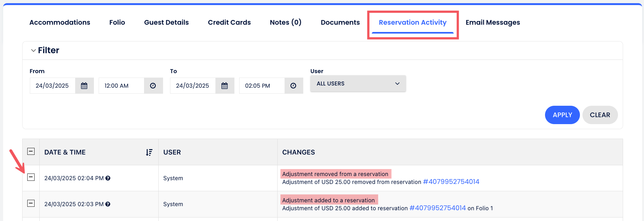
Task: Click help icon beside 02:03 PM timestamp
Action: [x=108, y=204]
